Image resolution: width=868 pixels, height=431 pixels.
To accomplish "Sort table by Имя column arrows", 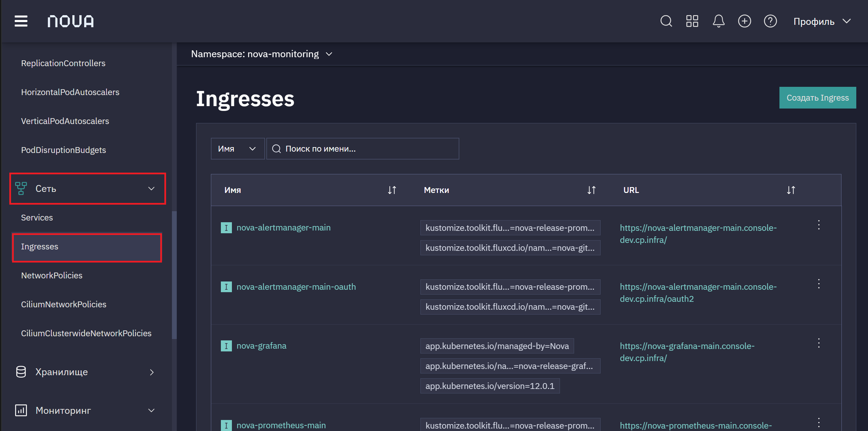I will pyautogui.click(x=392, y=190).
